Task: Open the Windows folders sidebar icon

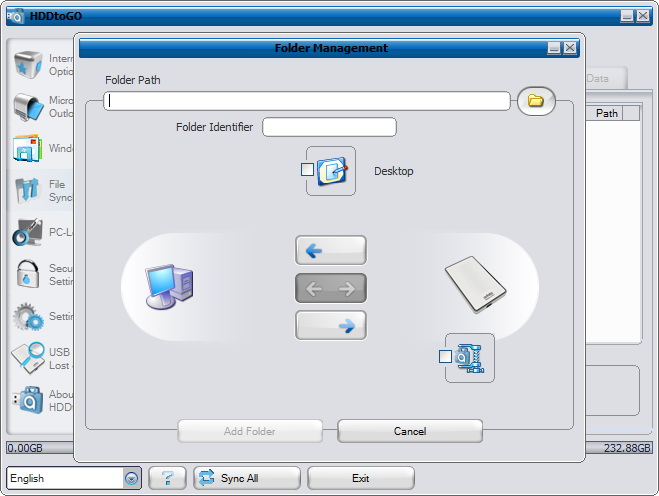Action: pyautogui.click(x=28, y=148)
